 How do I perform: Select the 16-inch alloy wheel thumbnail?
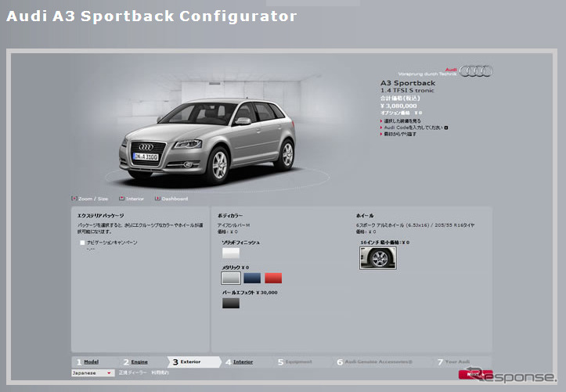pos(378,258)
